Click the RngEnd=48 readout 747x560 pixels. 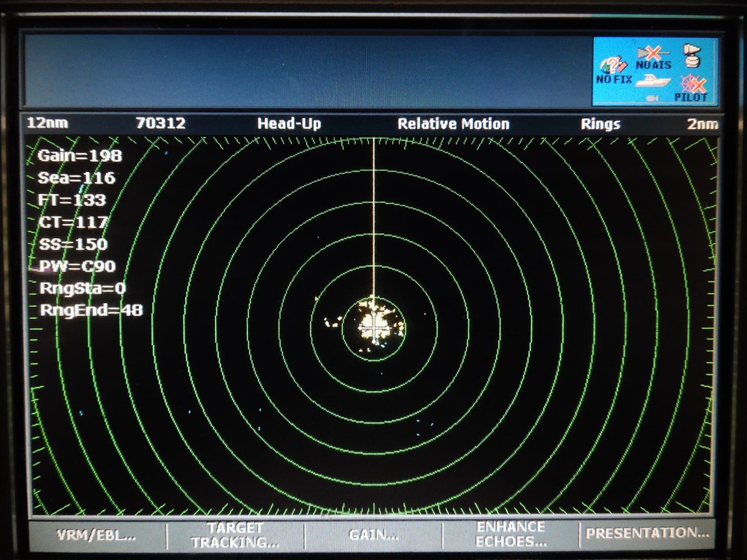click(x=91, y=311)
